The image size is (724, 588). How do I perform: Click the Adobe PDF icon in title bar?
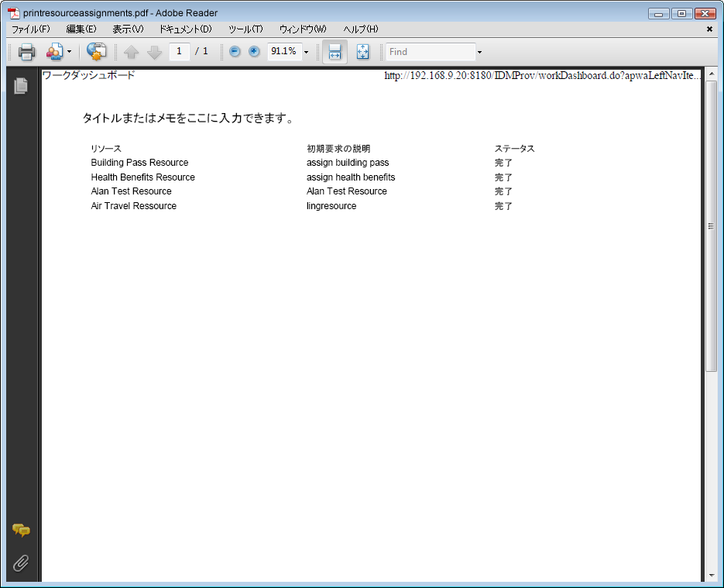(x=14, y=13)
